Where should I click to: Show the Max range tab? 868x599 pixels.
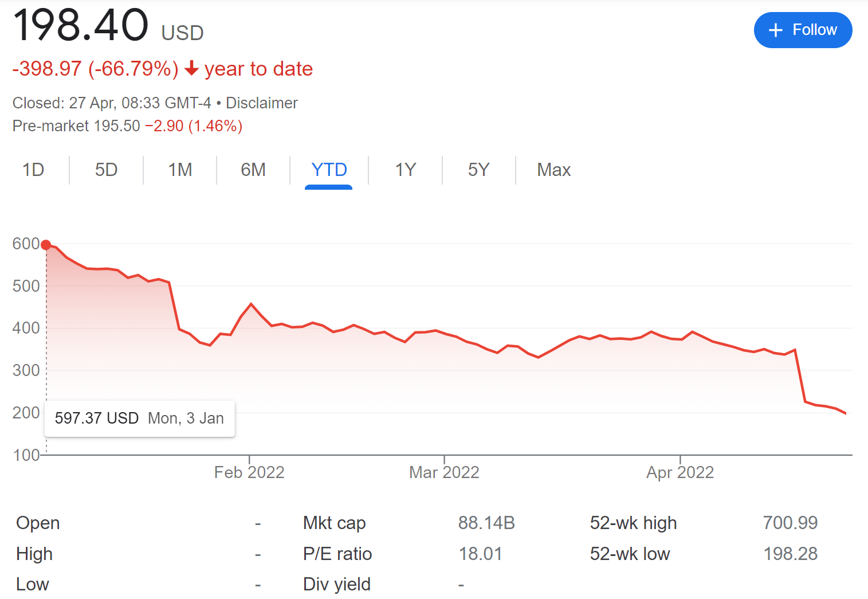[553, 170]
